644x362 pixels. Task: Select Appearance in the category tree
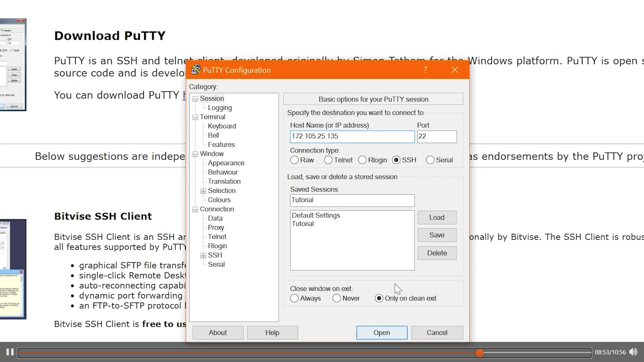tap(226, 163)
